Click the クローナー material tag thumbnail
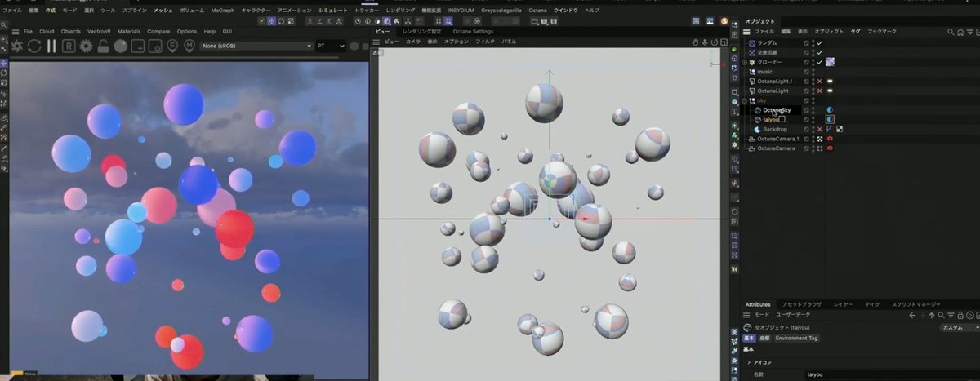Image resolution: width=980 pixels, height=381 pixels. (830, 62)
